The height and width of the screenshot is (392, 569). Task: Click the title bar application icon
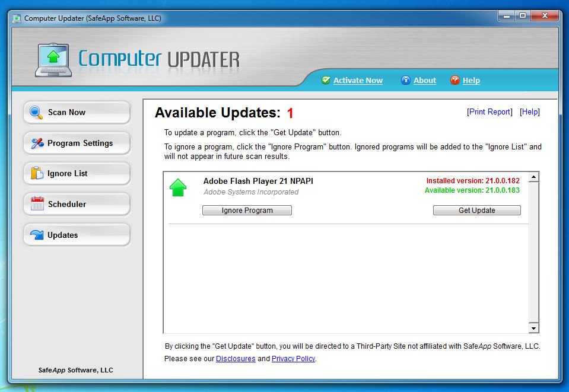[17, 18]
